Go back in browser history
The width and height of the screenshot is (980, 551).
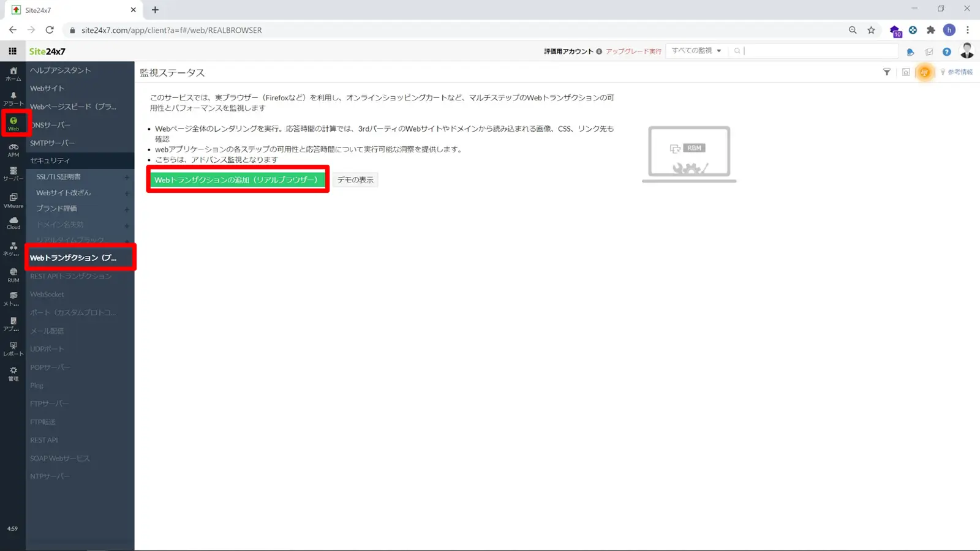coord(13,30)
